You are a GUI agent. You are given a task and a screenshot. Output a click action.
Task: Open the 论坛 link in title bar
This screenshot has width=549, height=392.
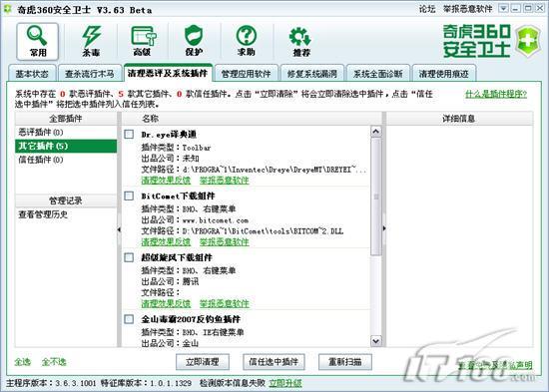pos(427,9)
